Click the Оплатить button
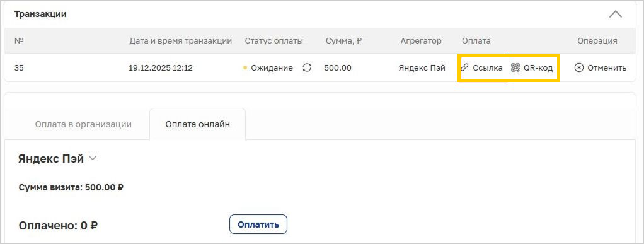Image resolution: width=644 pixels, height=244 pixels. pyautogui.click(x=258, y=224)
